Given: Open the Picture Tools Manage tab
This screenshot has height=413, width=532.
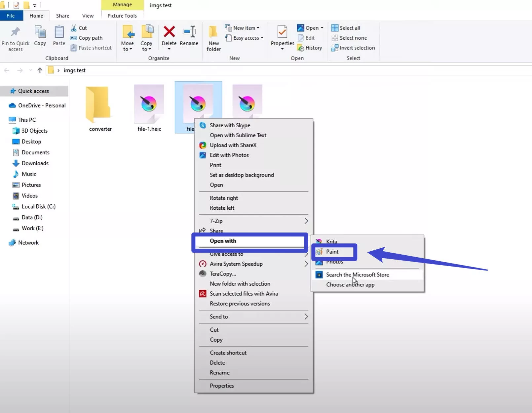Looking at the screenshot, I should tap(122, 4).
